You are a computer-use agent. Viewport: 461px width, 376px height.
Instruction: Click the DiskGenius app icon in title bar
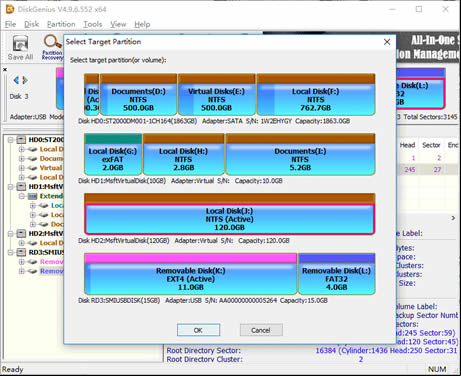(x=10, y=9)
